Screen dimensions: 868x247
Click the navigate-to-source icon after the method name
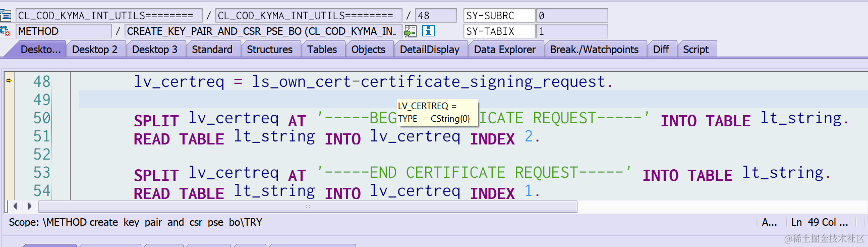pyautogui.click(x=411, y=31)
